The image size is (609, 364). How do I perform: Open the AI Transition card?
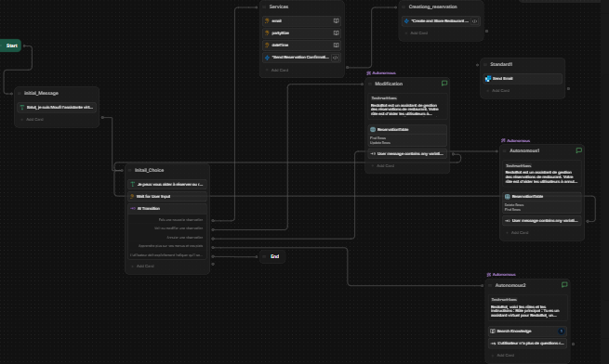click(x=167, y=208)
